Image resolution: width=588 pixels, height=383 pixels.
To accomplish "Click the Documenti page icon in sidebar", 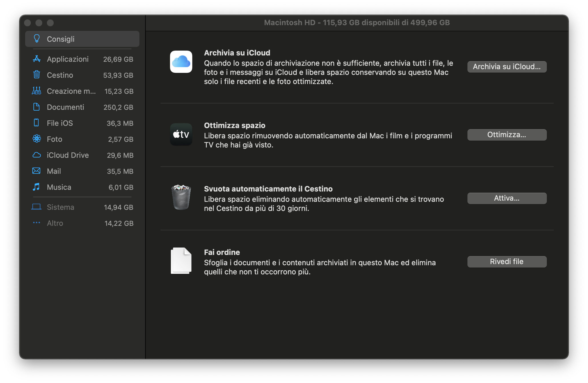I will [x=37, y=107].
